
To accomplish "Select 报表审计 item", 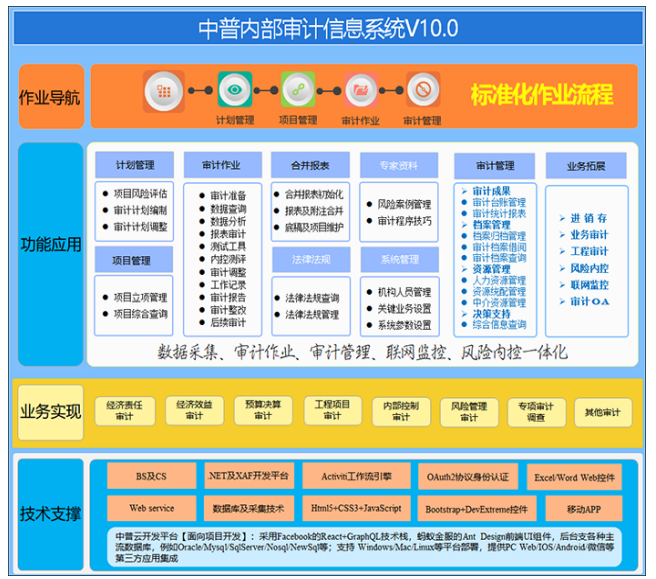I will tap(228, 234).
